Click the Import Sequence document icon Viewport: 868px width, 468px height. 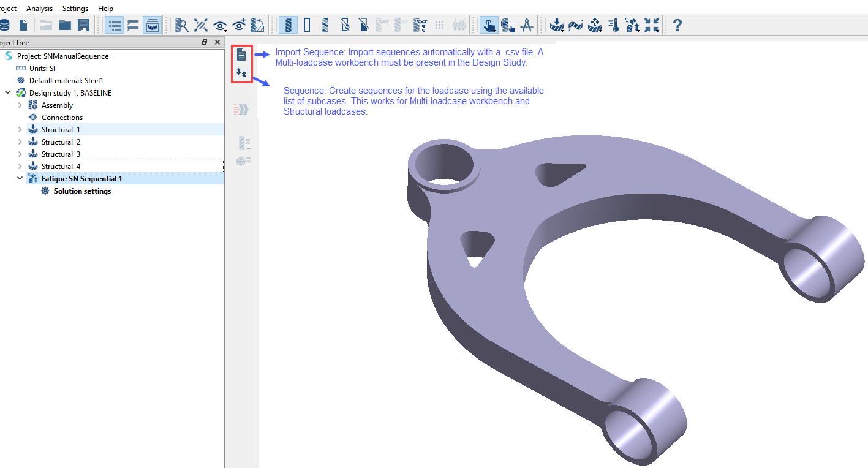pos(241,55)
